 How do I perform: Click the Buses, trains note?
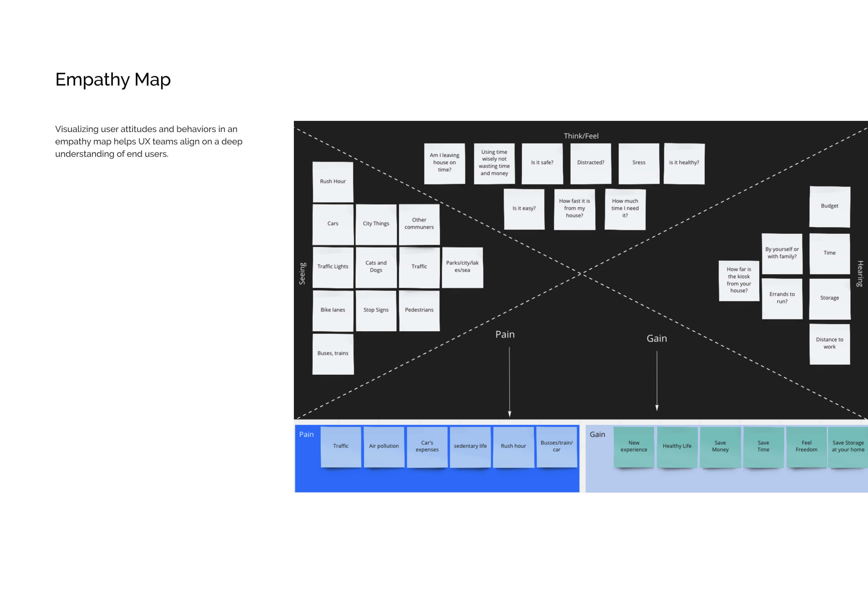333,354
